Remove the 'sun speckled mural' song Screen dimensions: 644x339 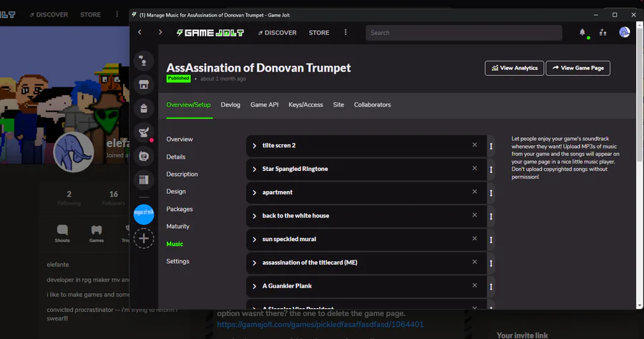[474, 238]
